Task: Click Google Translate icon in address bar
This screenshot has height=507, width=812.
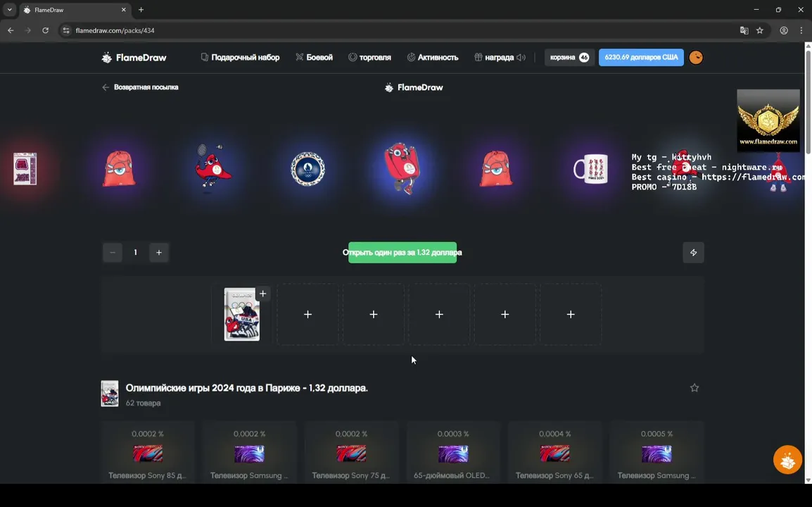Action: click(744, 30)
